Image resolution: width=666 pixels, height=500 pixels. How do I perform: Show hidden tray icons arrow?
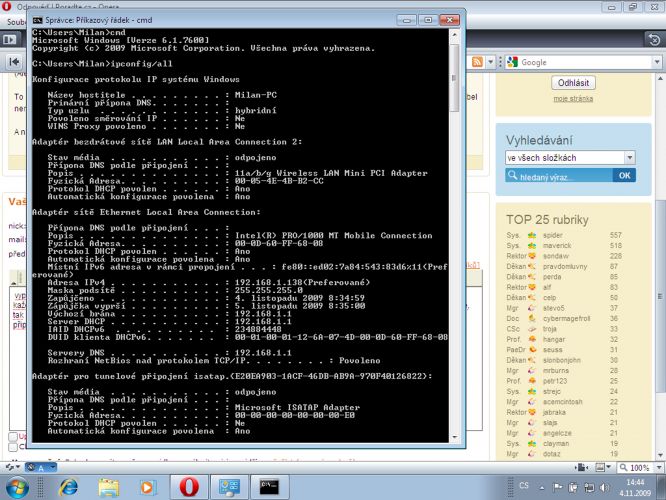(542, 488)
